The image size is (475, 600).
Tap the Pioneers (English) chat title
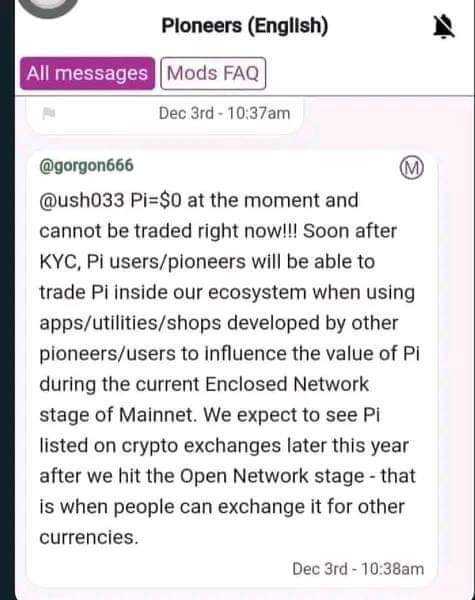[245, 26]
